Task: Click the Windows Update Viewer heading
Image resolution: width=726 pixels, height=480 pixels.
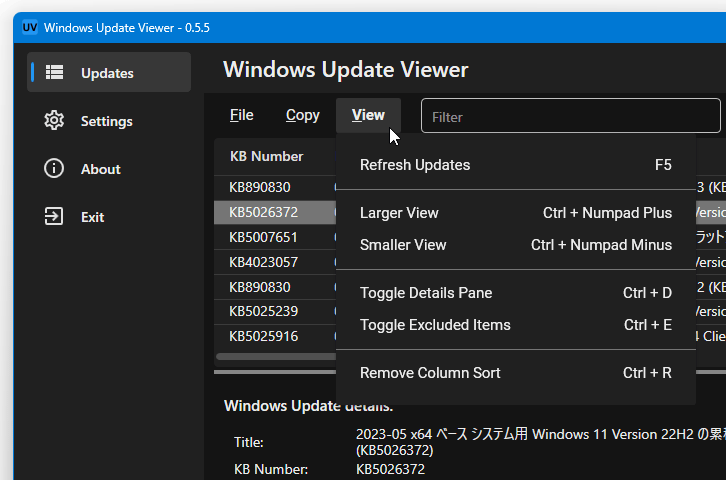Action: click(345, 69)
